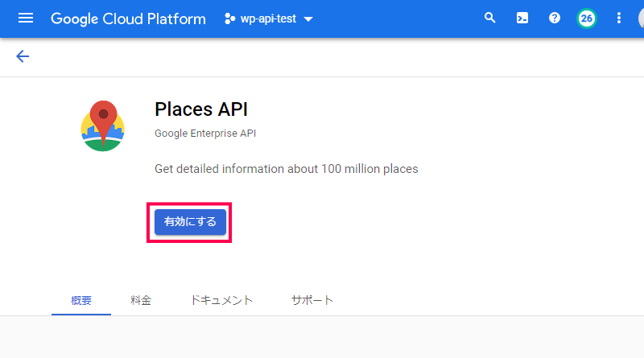644x358 pixels.
Task: Click the search magnifier icon
Action: (x=489, y=18)
